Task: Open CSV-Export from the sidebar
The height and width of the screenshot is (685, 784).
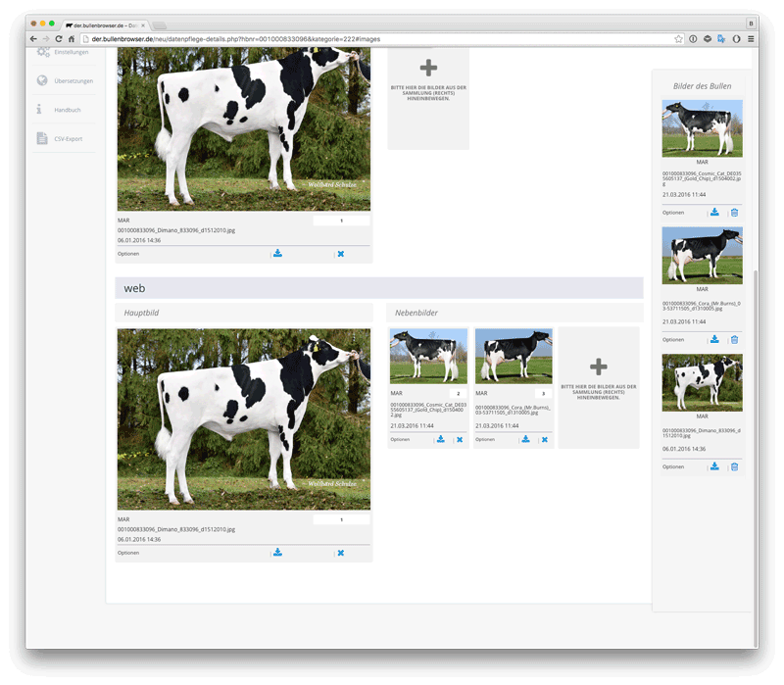Action: (68, 139)
